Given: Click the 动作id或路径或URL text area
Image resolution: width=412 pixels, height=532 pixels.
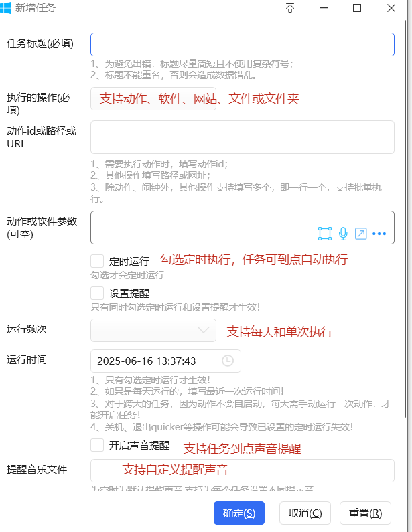Looking at the screenshot, I should tap(243, 137).
